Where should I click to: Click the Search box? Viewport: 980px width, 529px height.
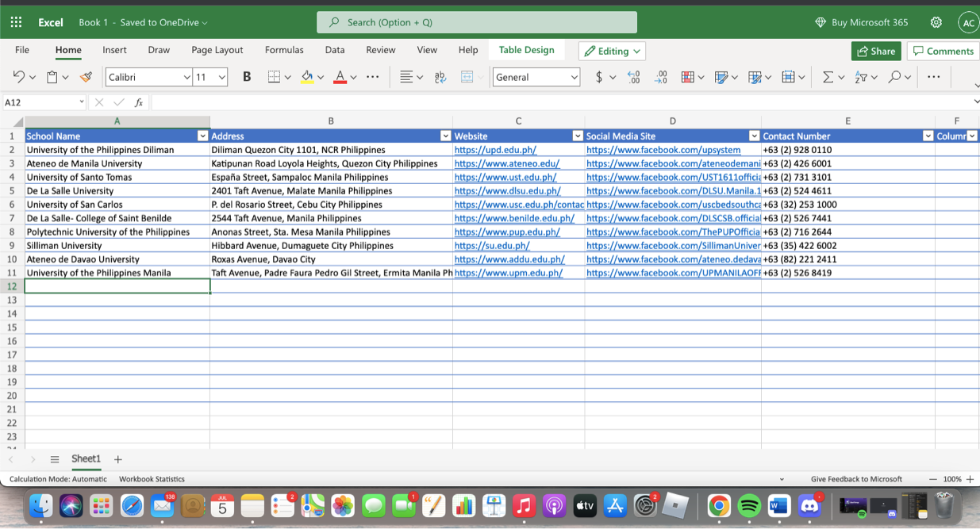[476, 22]
